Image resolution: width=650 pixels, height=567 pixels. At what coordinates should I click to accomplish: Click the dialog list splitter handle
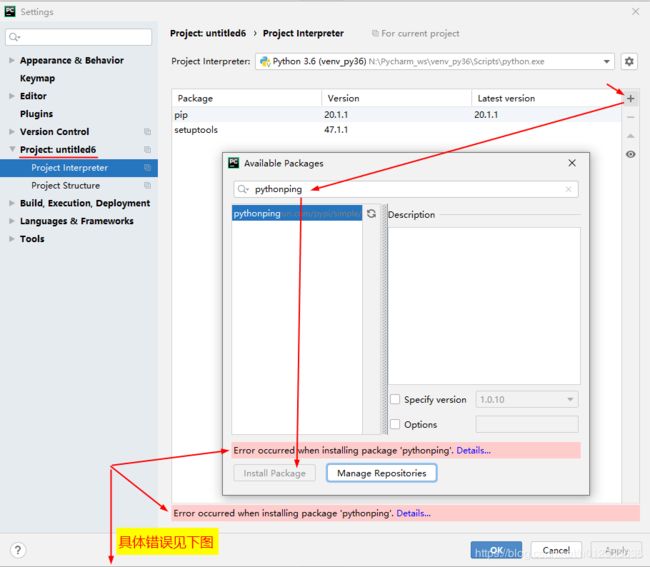tap(384, 319)
